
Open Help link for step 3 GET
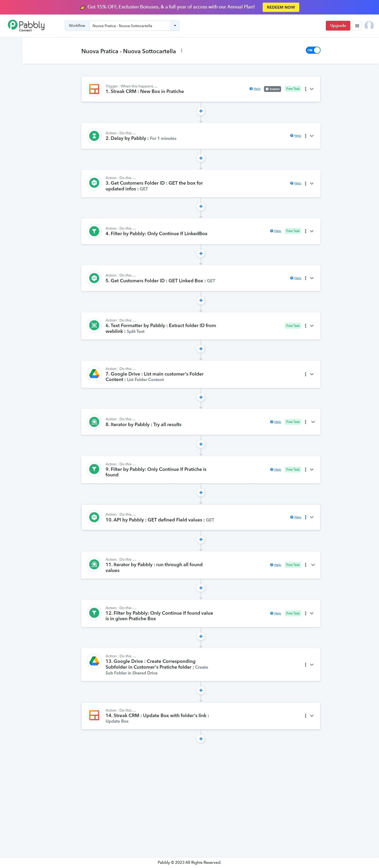296,183
